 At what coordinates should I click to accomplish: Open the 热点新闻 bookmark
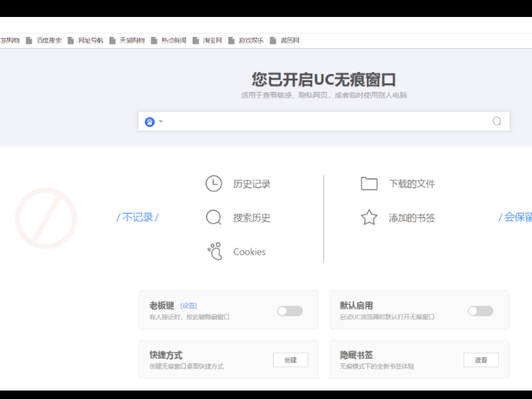coord(169,41)
